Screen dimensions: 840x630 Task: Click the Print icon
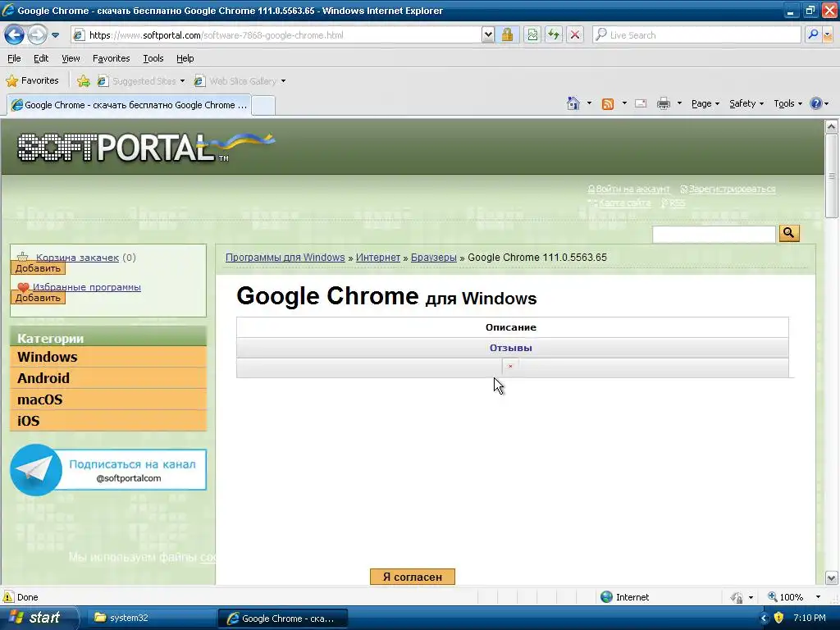pos(663,103)
